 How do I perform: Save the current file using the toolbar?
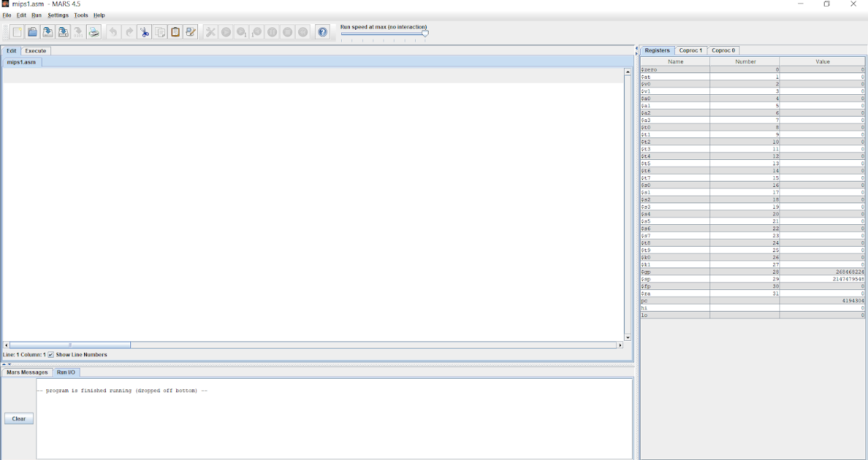coord(48,32)
